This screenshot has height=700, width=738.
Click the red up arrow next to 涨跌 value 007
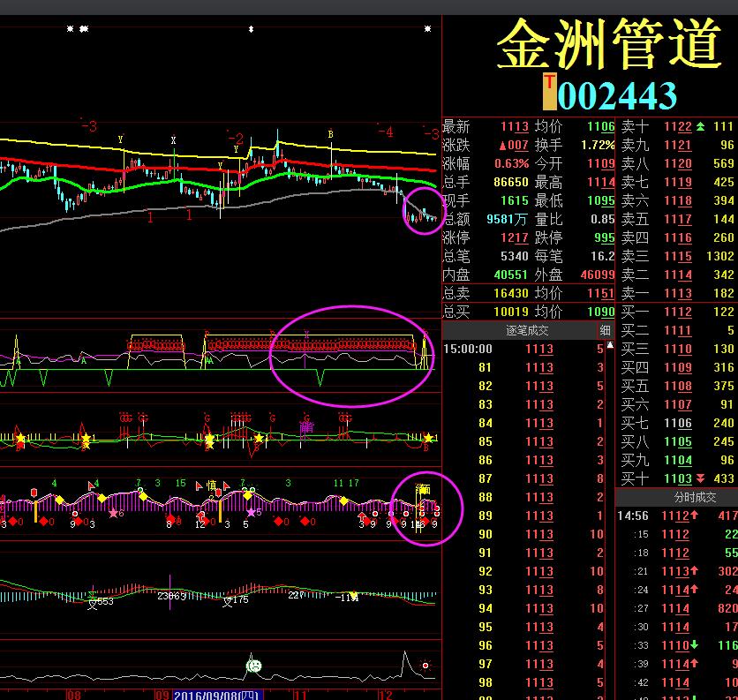click(x=502, y=146)
